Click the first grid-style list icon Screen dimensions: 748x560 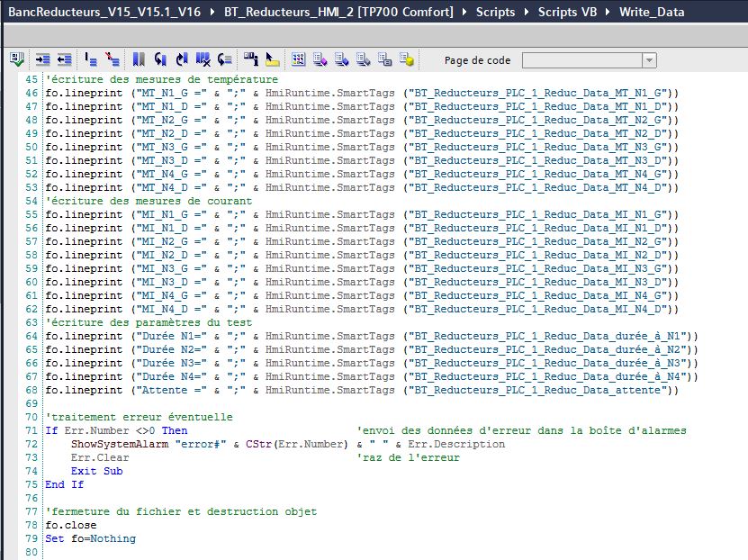point(298,59)
